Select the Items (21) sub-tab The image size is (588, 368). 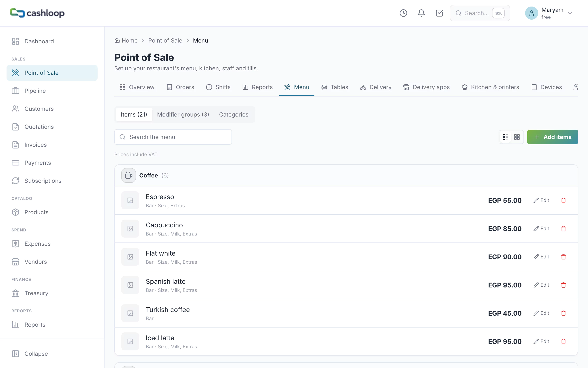click(134, 114)
